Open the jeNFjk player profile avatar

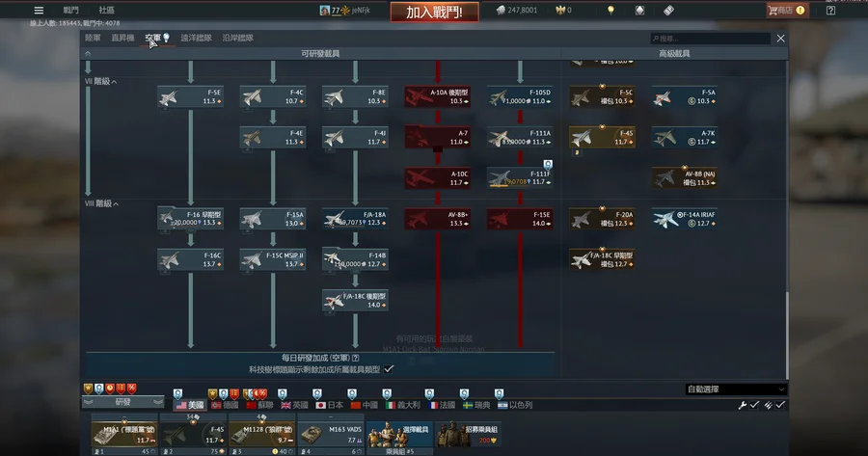pos(324,10)
